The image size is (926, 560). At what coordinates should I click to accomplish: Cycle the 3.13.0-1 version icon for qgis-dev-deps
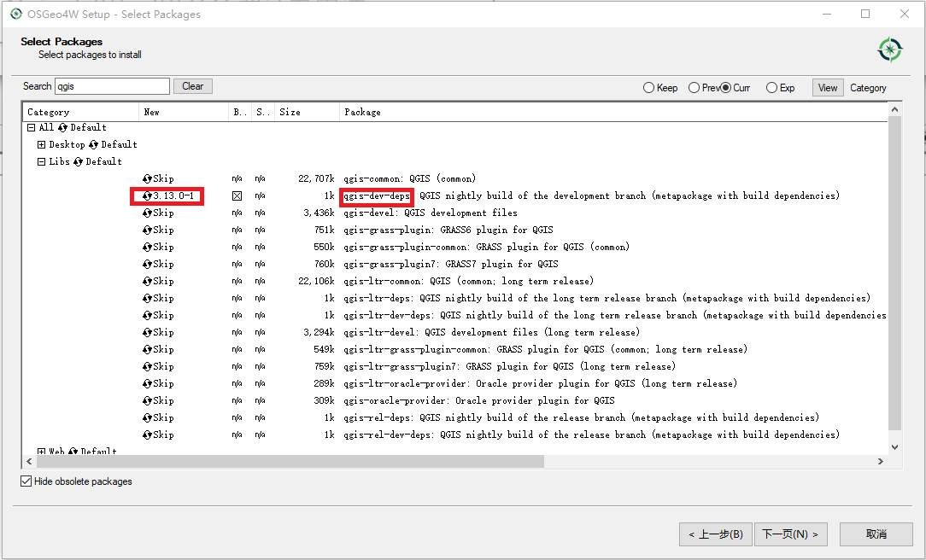tap(147, 195)
